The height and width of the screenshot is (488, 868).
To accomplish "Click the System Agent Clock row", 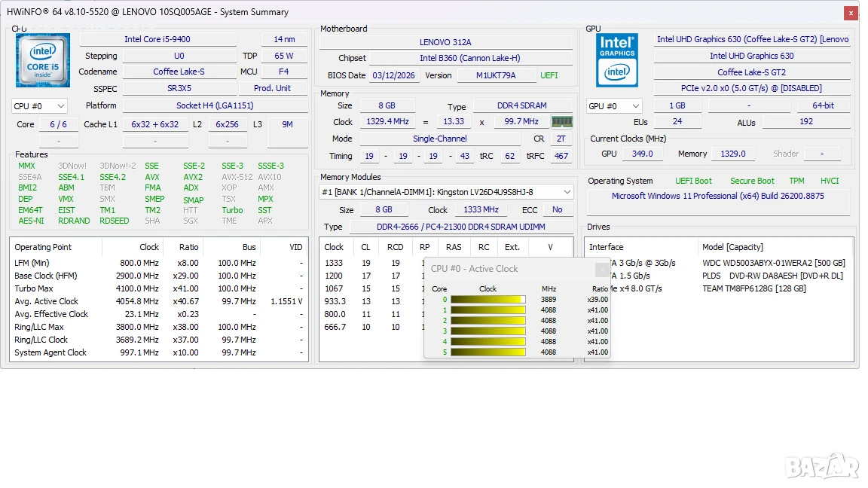I will pos(158,353).
